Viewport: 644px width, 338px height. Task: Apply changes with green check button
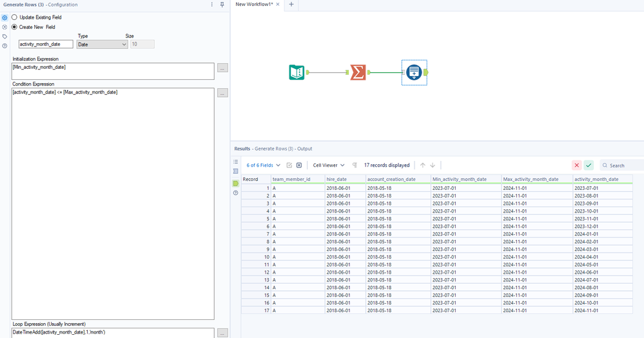(x=589, y=165)
